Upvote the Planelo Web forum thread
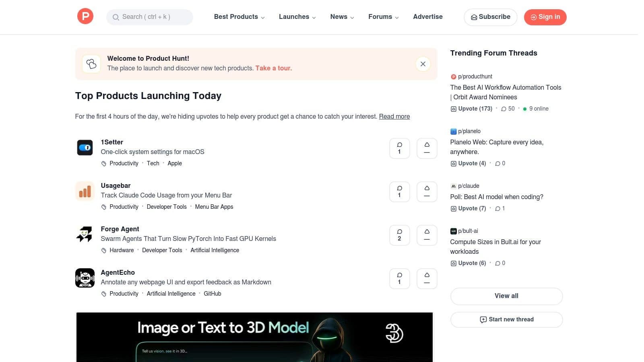Screen dimensions: 644x362 pos(468,163)
